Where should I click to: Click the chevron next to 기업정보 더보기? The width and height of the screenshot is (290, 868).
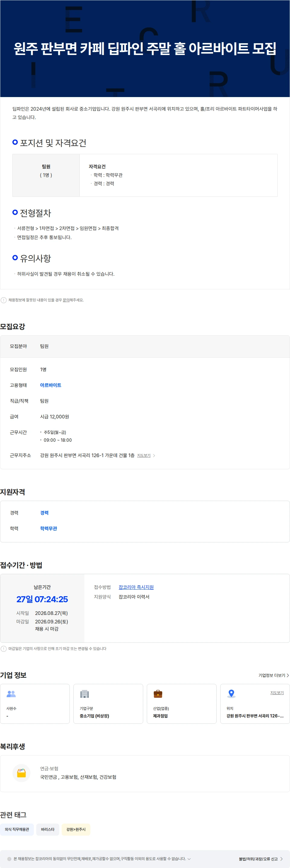(x=288, y=675)
